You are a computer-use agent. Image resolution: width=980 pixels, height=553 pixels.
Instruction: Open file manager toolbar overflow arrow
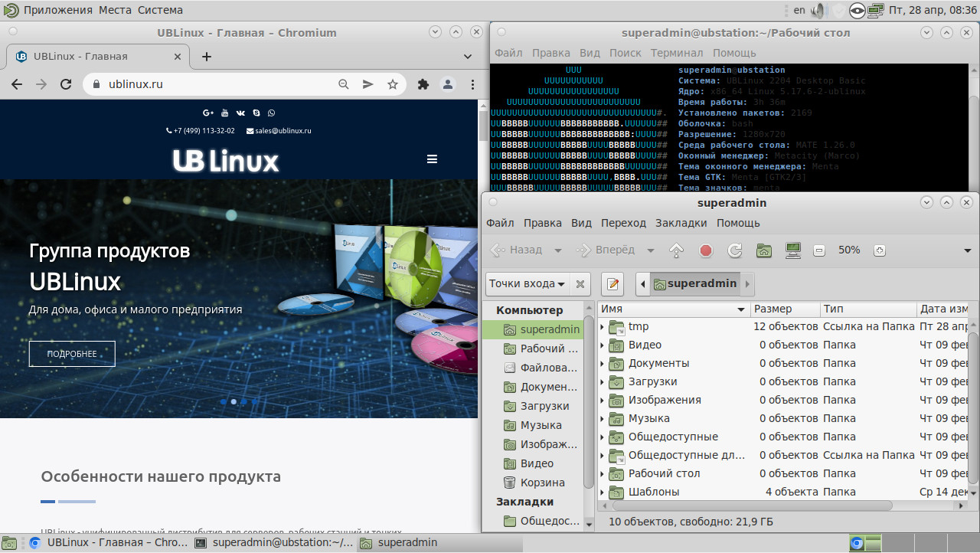(x=968, y=250)
